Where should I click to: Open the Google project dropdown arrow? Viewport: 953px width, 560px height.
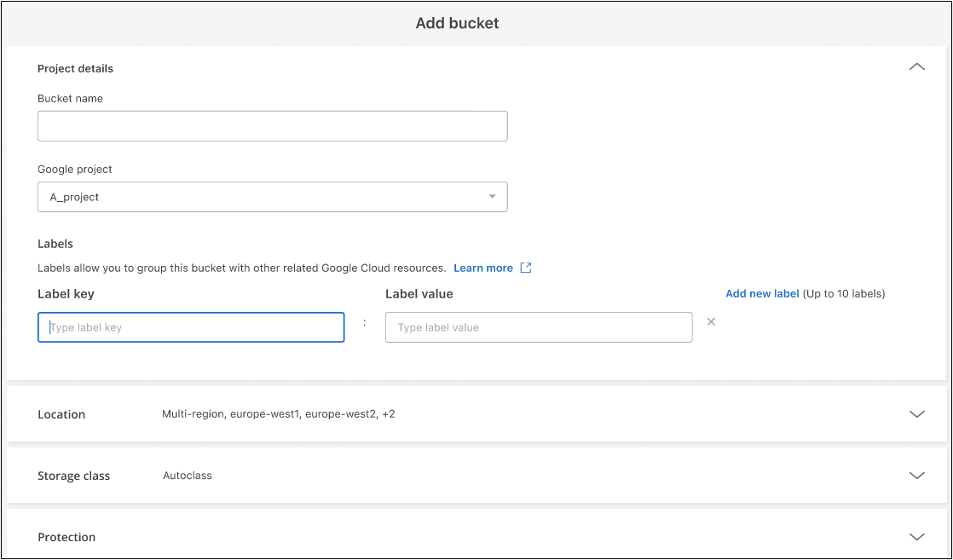(x=492, y=197)
